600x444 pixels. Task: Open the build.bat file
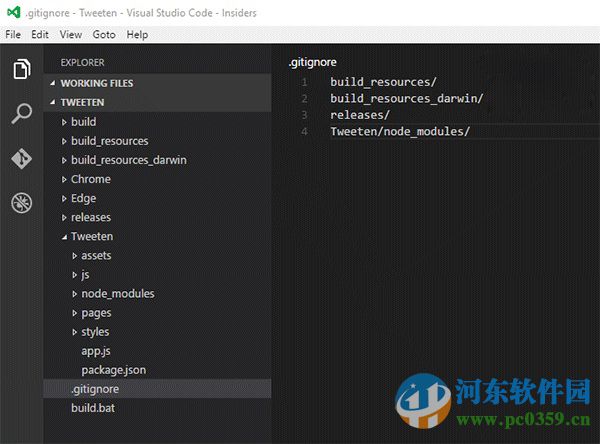click(93, 408)
